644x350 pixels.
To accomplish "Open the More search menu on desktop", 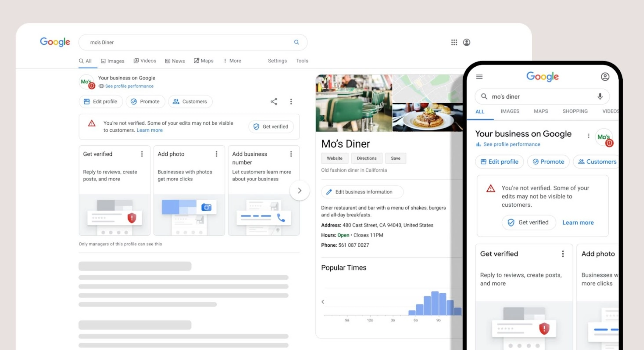I will pyautogui.click(x=232, y=61).
